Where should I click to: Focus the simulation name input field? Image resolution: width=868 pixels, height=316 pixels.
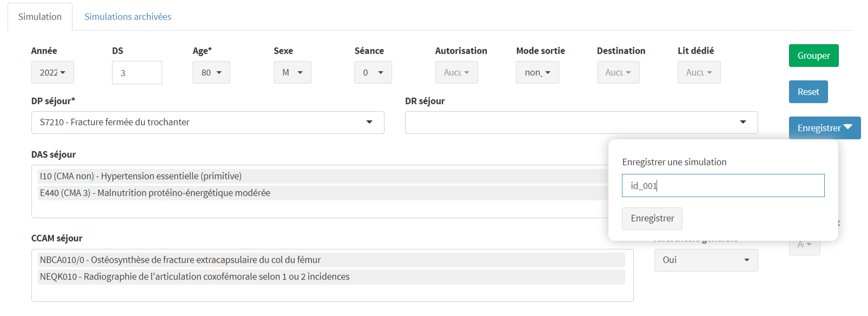[x=723, y=186]
